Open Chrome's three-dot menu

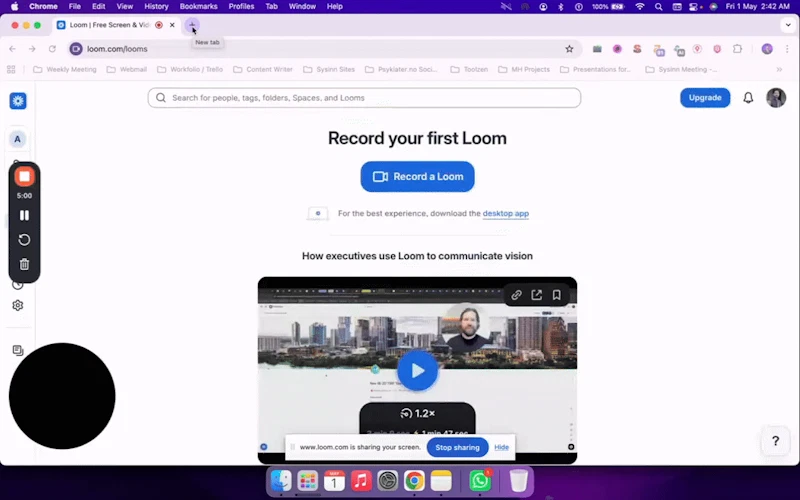(x=787, y=49)
